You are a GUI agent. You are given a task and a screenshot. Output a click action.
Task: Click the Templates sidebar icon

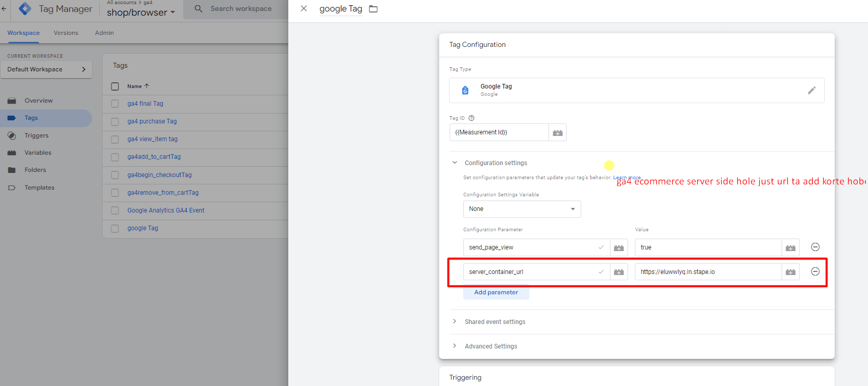[x=11, y=188]
